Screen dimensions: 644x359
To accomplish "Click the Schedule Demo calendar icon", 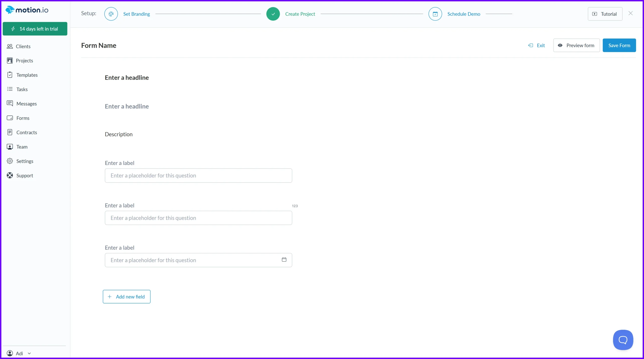I will point(435,14).
